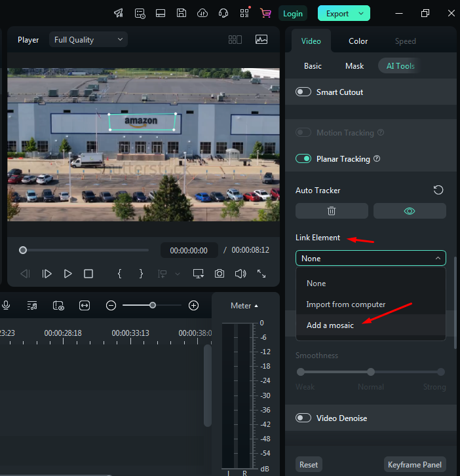Screen dimensions: 460x476
Task: Mark in point with left brace
Action: (x=120, y=274)
